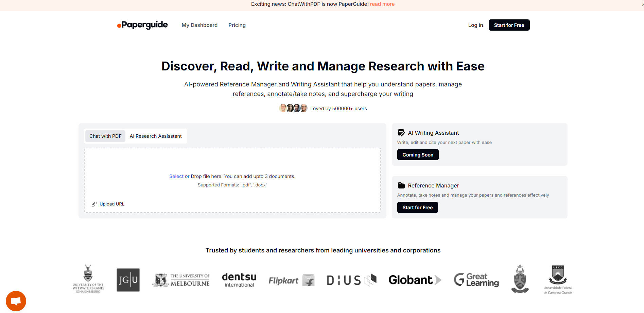
Task: Open the chat support widget
Action: (x=16, y=301)
